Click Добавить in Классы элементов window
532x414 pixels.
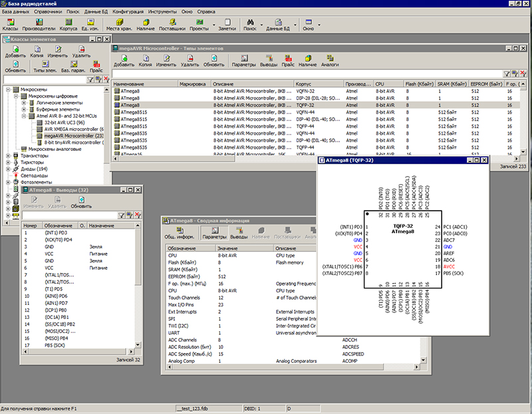point(15,52)
